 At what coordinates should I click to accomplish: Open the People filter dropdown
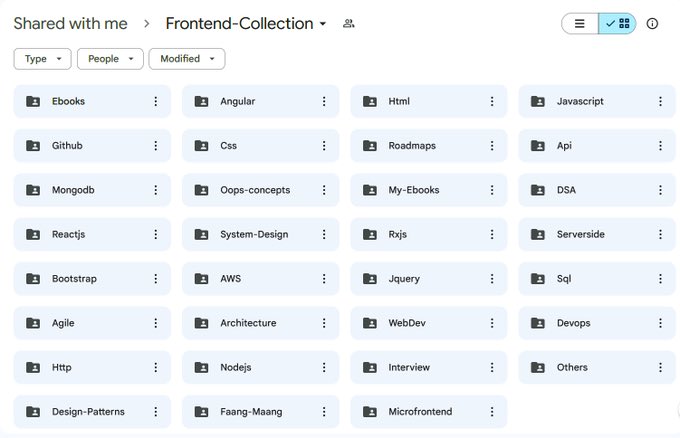click(110, 59)
